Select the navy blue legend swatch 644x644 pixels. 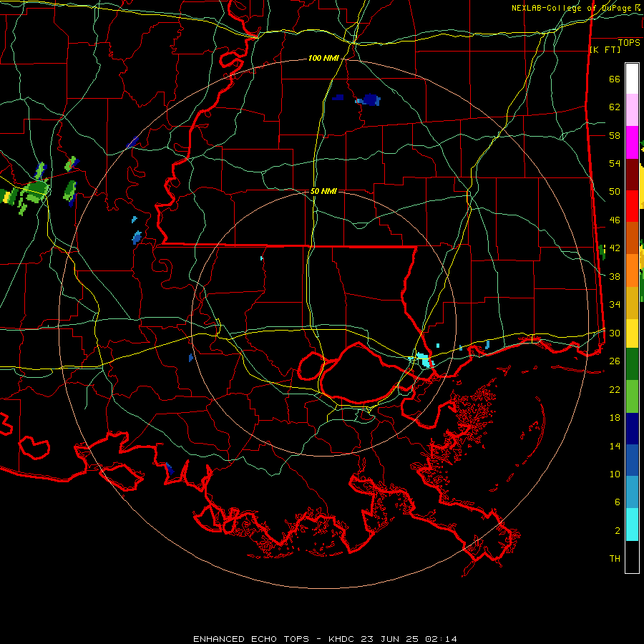pos(632,429)
